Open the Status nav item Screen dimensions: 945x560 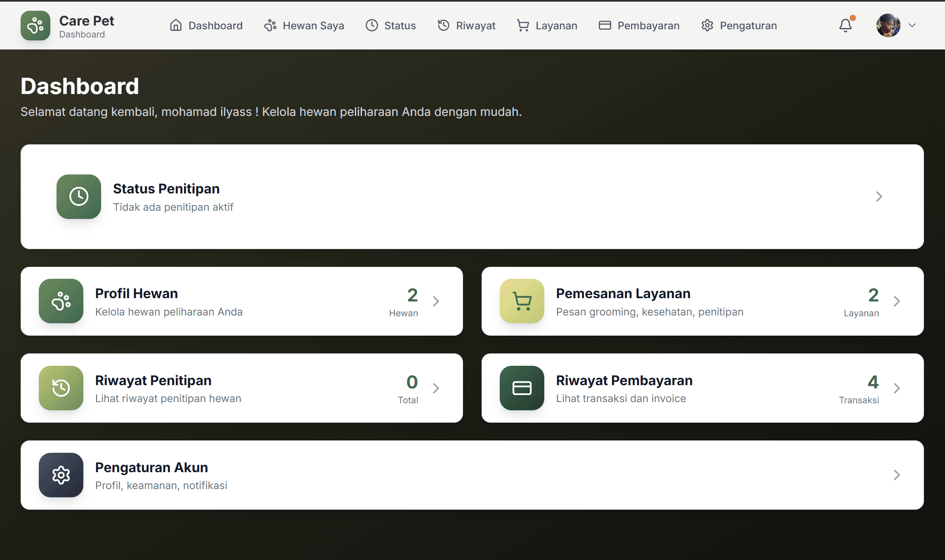pos(391,26)
